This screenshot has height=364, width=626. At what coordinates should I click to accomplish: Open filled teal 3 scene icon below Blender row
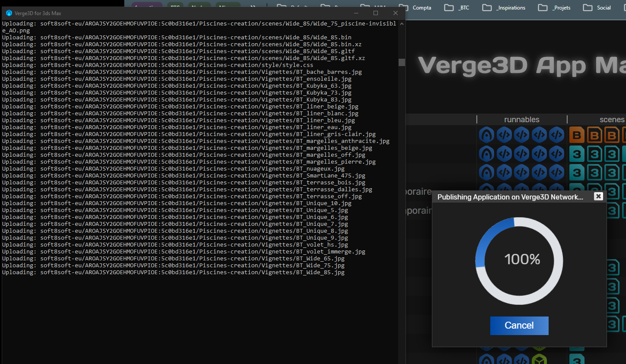pos(577,154)
